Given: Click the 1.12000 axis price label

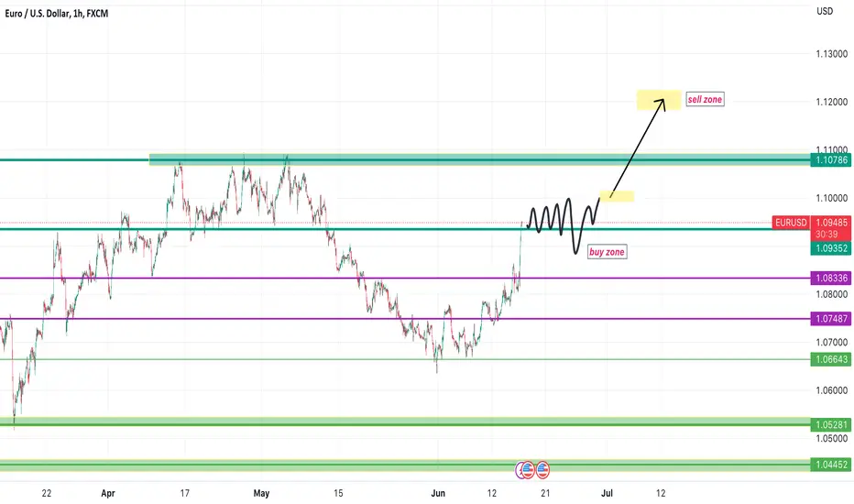Looking at the screenshot, I should click(x=831, y=102).
